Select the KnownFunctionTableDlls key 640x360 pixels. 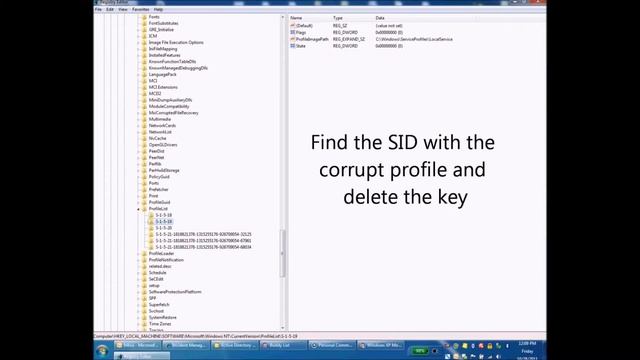pos(172,62)
